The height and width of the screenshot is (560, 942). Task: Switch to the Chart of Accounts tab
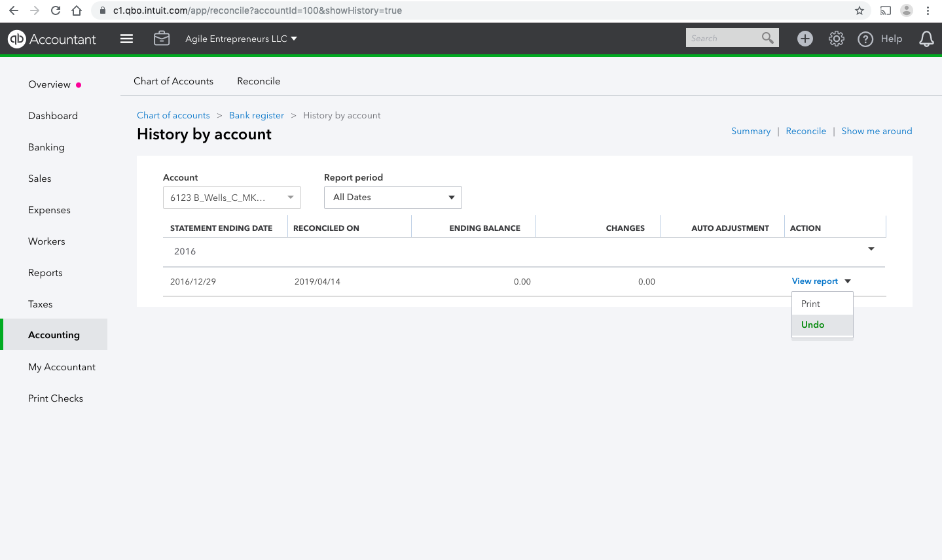click(x=173, y=81)
